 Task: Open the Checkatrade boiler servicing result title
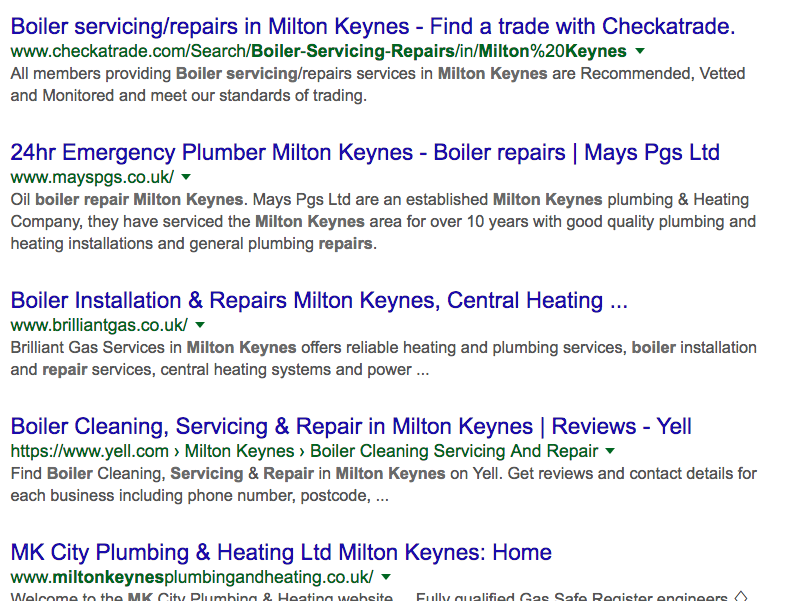tap(372, 25)
